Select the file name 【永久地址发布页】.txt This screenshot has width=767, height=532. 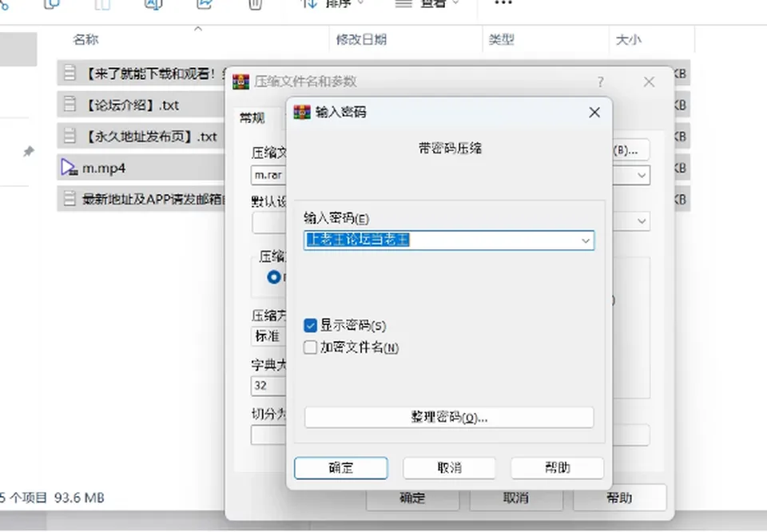click(151, 137)
